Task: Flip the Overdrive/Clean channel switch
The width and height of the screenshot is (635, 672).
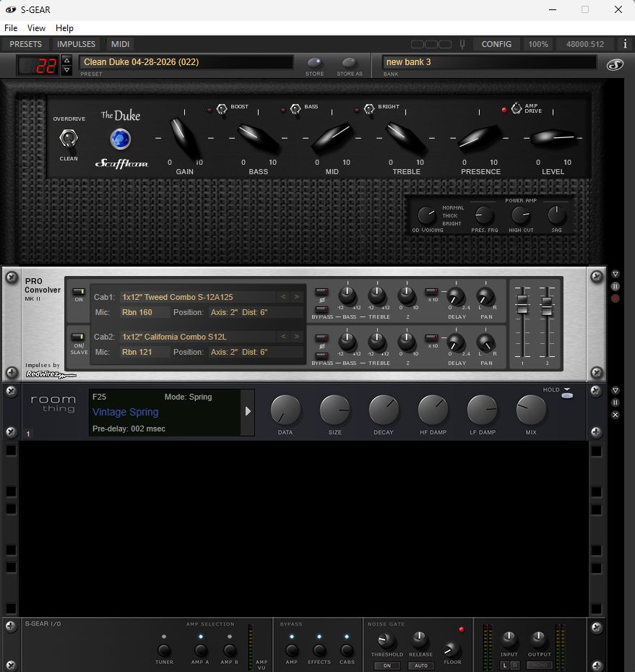Action: [69, 139]
